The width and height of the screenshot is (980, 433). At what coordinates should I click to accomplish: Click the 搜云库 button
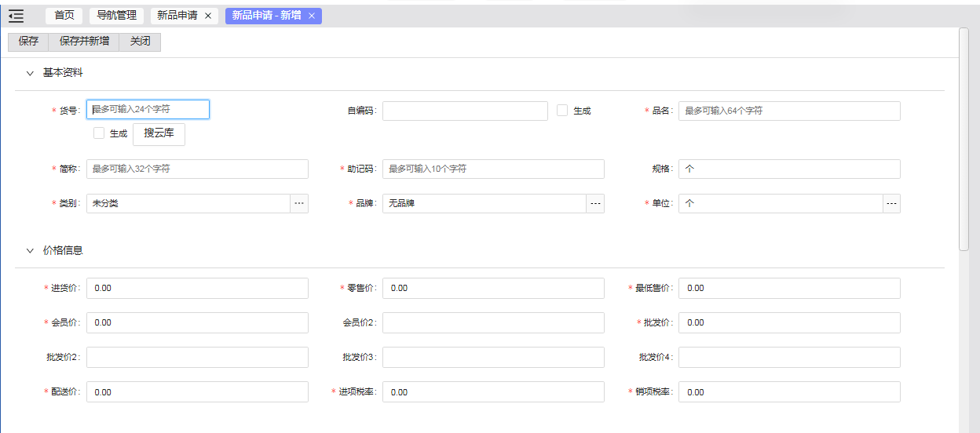click(x=159, y=133)
